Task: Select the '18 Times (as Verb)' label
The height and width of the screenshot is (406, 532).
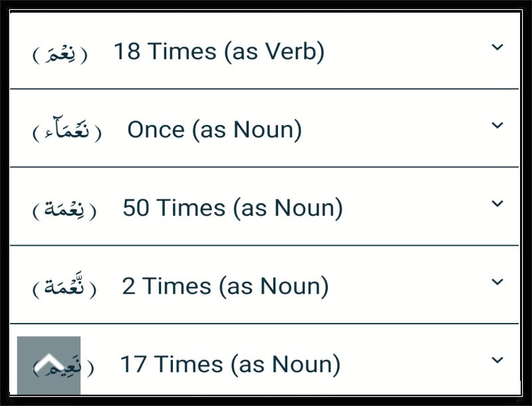Action: (219, 52)
